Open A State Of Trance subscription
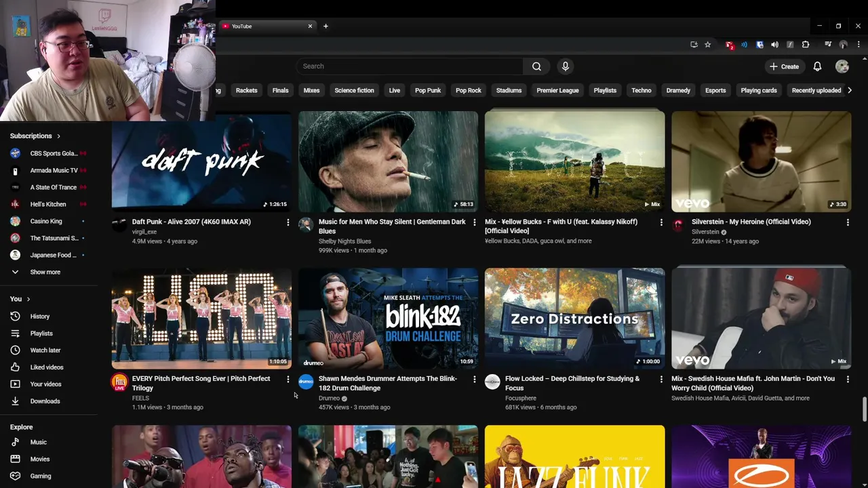 pos(47,187)
